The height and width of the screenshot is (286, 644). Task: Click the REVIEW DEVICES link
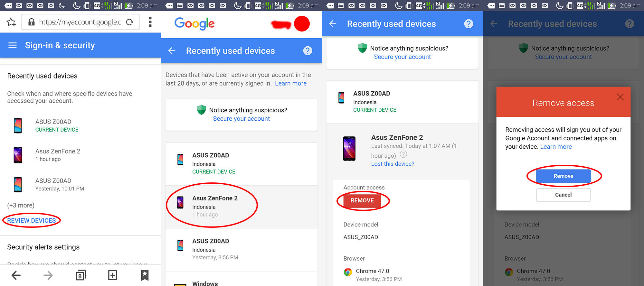pos(32,220)
